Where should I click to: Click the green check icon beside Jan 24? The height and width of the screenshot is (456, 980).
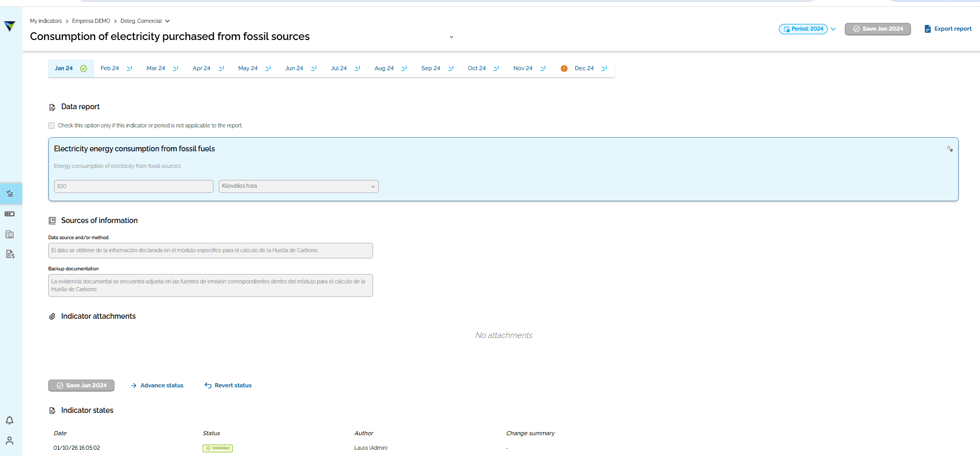pos(84,69)
